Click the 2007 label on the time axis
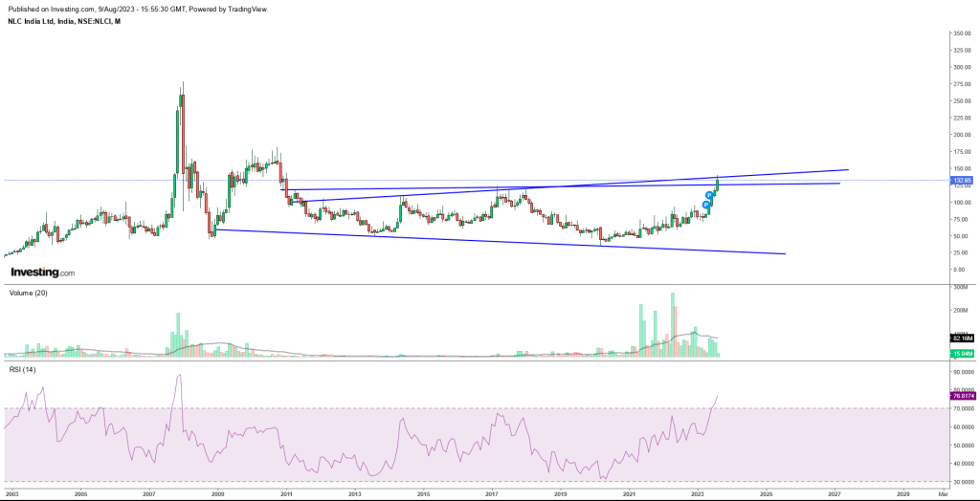This screenshot has height=501, width=980. [148, 494]
